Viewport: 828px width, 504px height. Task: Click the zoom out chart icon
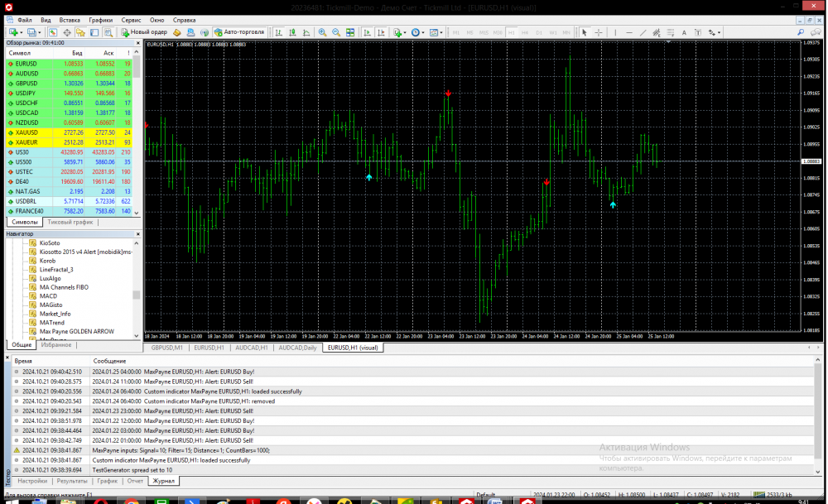click(336, 32)
